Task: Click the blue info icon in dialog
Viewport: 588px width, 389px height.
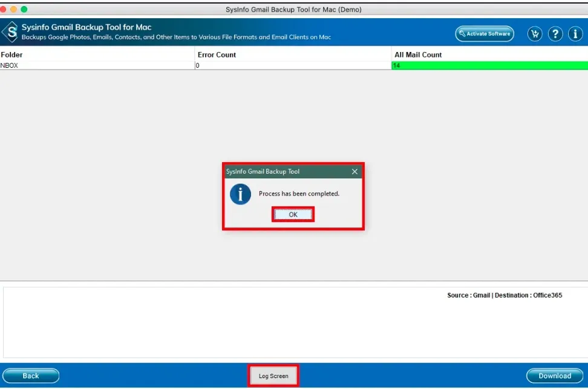Action: pos(240,194)
